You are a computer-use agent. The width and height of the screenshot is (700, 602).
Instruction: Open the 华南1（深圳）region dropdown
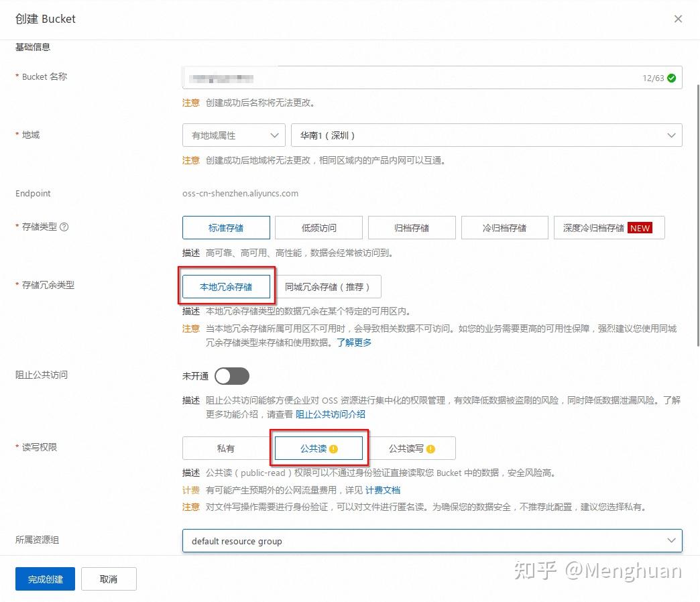pyautogui.click(x=485, y=135)
